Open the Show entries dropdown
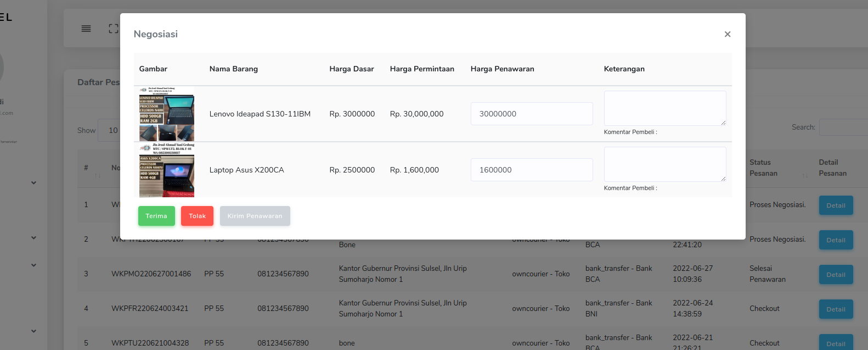 [109, 130]
